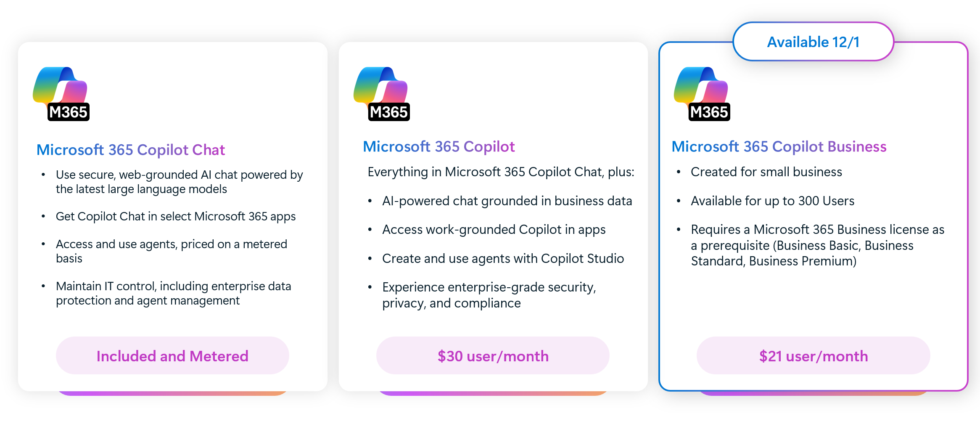Screen dimensions: 980x424
Task: Open the Microsoft 365 Copilot heading
Action: 438,146
